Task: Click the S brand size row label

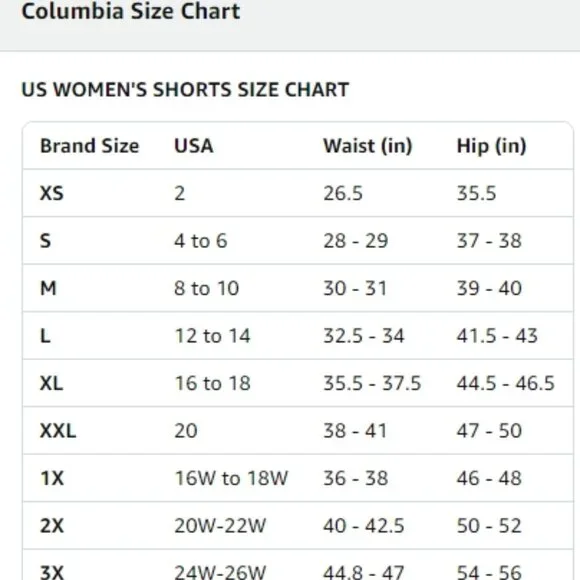Action: (x=45, y=241)
